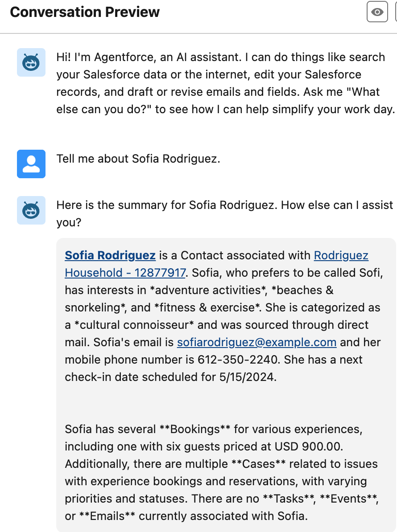Click the **Bookings** word in the summary
Screen dimensions: 397x532
(x=190, y=429)
